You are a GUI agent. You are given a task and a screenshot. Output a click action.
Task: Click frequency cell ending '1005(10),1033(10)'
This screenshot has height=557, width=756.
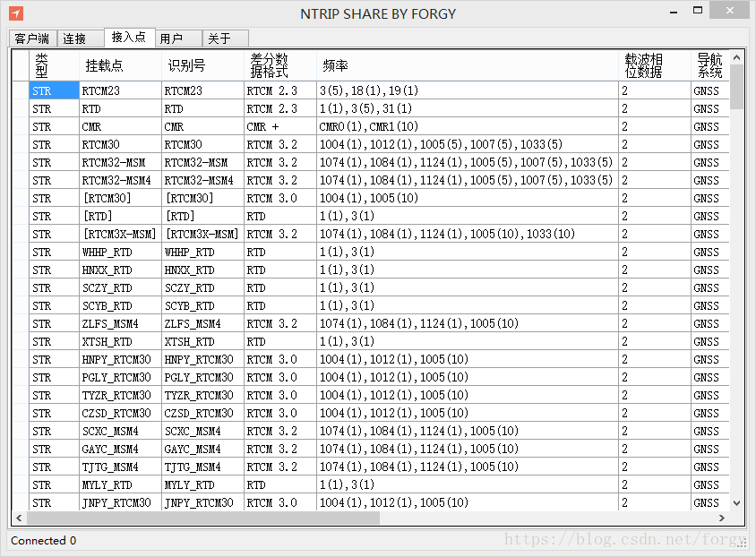point(468,234)
